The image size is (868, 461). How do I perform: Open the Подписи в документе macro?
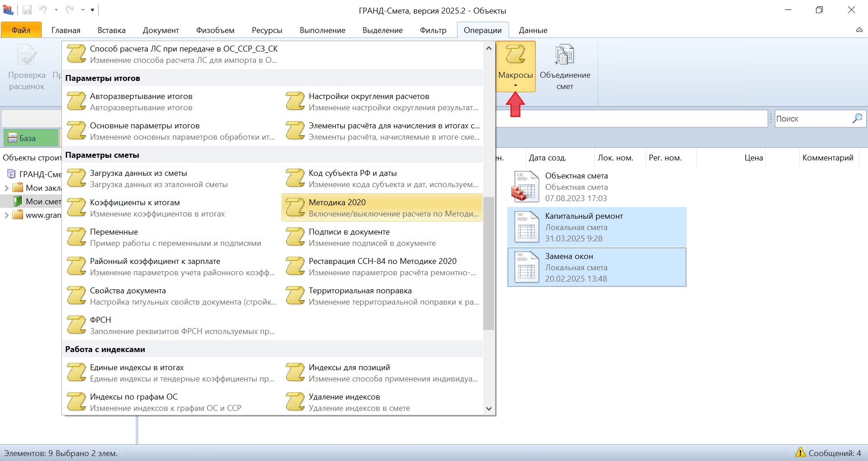[382, 237]
